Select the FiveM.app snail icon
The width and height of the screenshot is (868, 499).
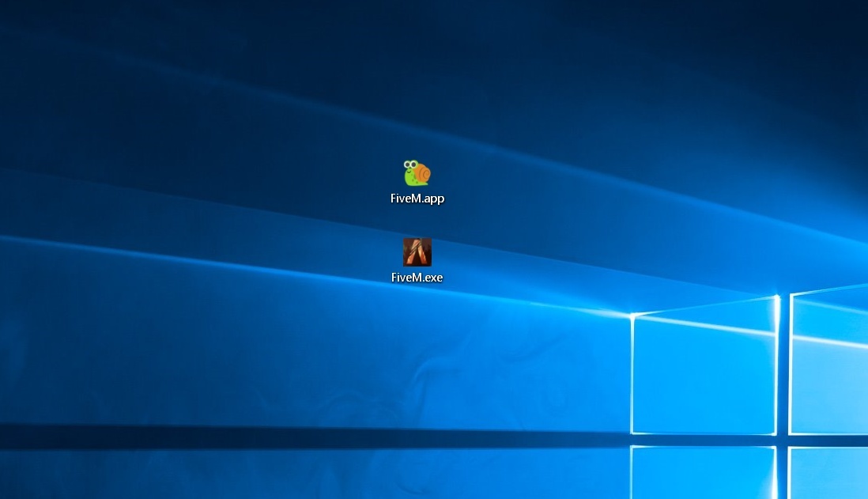tap(417, 173)
